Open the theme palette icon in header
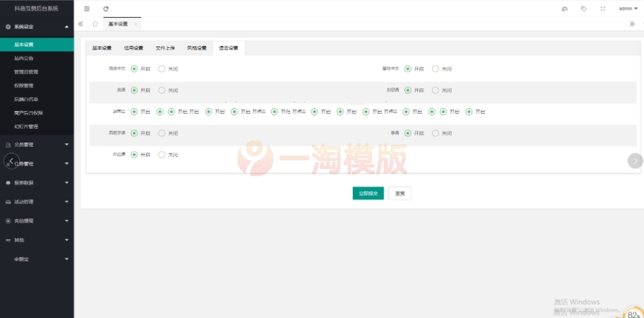 (565, 9)
